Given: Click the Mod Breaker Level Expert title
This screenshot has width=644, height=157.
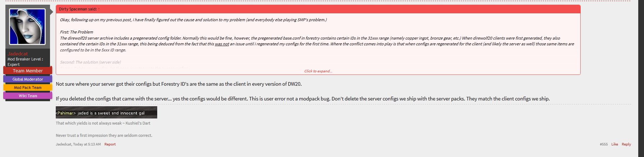Looking at the screenshot, I should tap(25, 62).
